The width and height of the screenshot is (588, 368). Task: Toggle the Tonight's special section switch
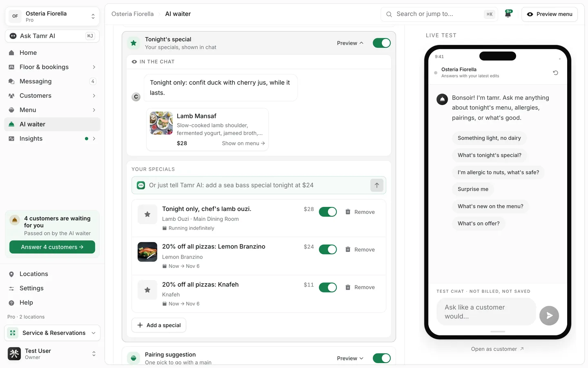click(x=382, y=43)
